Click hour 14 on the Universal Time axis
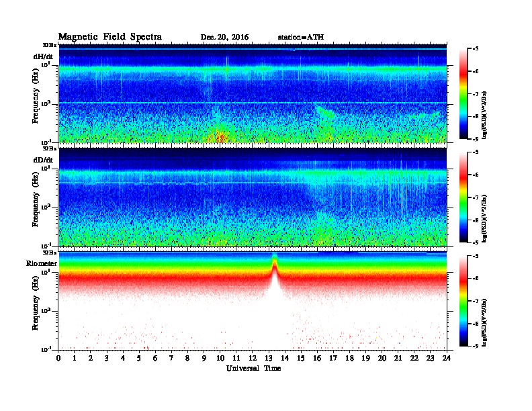This screenshot has height=411, width=532. [285, 358]
